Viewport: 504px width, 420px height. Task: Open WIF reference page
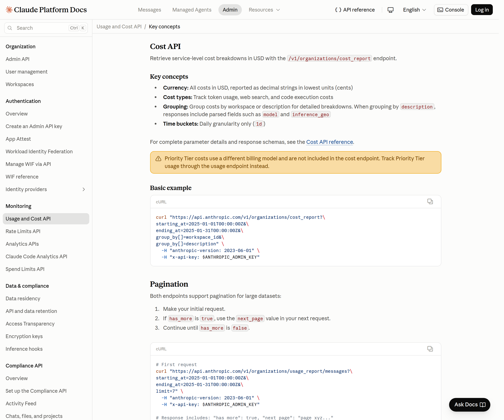pyautogui.click(x=22, y=178)
